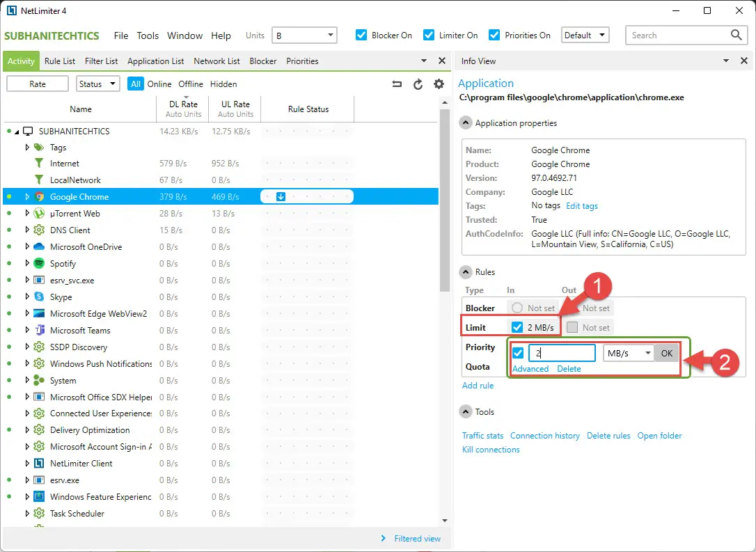Click the Delete link under the limit field
The height and width of the screenshot is (552, 756).
569,369
